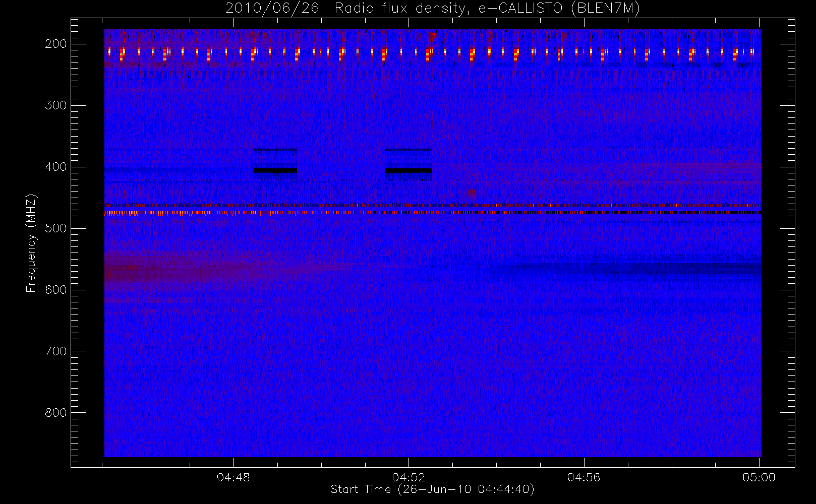Click the 04:48 time axis label
Viewport: 816px width, 504px height.
234,477
